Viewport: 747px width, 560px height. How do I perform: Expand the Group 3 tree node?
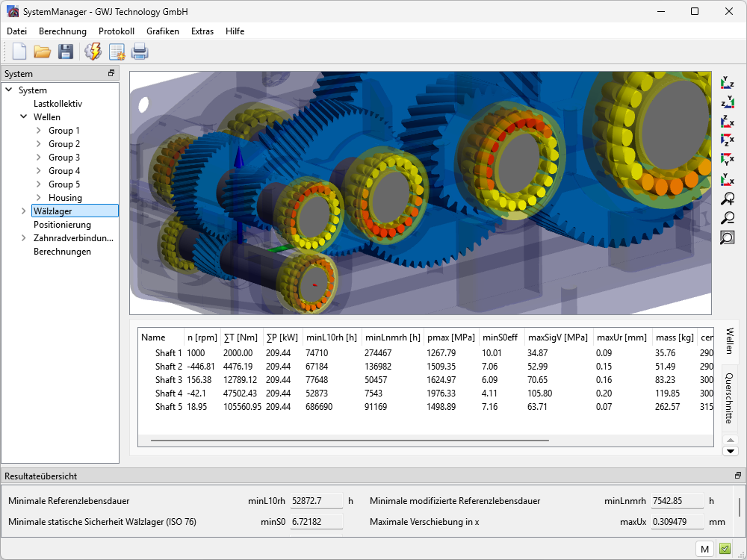tap(38, 158)
